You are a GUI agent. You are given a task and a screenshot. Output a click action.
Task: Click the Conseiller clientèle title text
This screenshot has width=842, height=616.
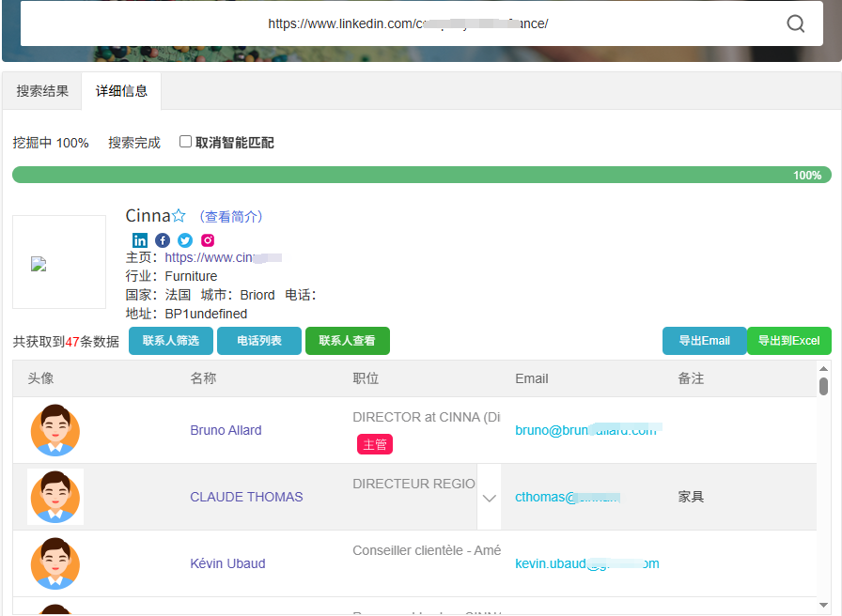[427, 550]
